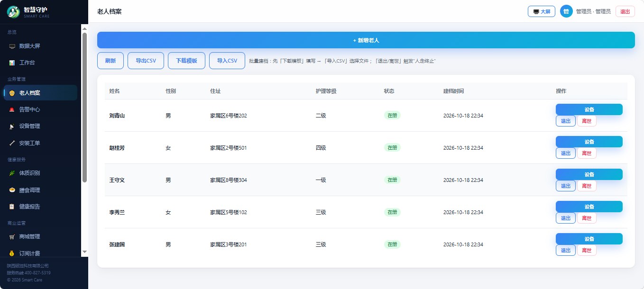Image resolution: width=644 pixels, height=289 pixels.
Task: Click address 家属区2号楼501
Action: 229,148
